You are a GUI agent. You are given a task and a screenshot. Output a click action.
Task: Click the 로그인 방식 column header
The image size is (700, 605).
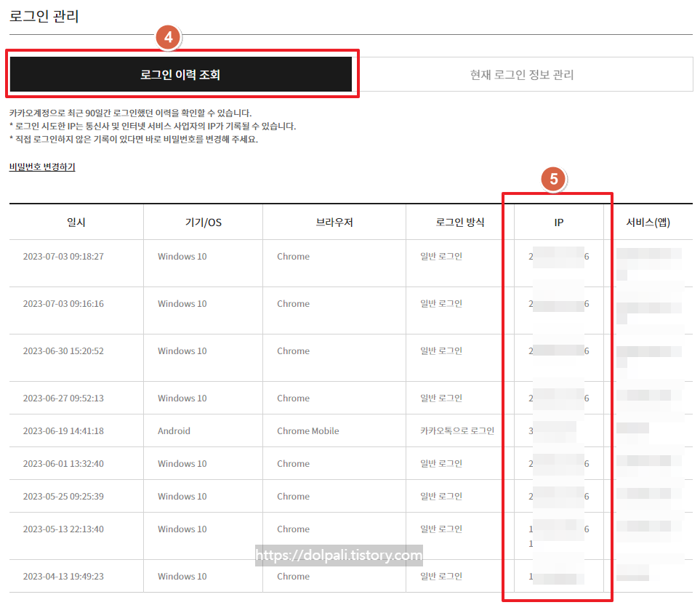click(460, 223)
